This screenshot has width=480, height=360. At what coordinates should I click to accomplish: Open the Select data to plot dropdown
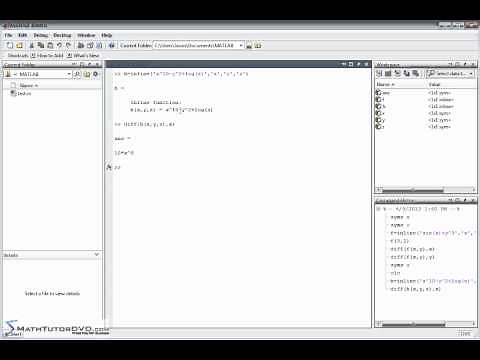click(450, 73)
